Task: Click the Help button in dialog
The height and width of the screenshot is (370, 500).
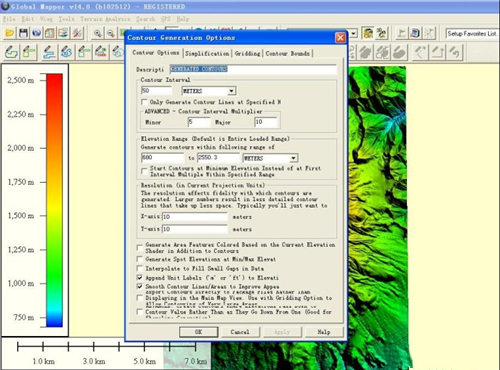Action: (324, 332)
